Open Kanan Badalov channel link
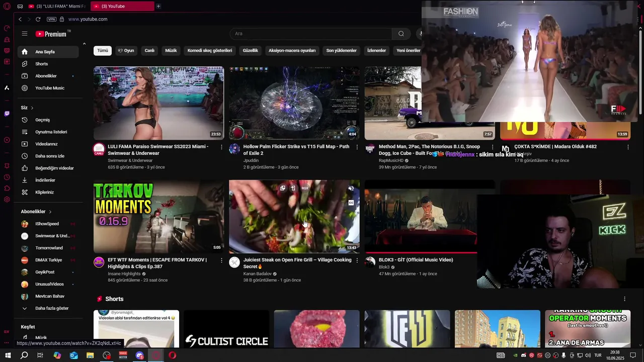 coord(257,274)
